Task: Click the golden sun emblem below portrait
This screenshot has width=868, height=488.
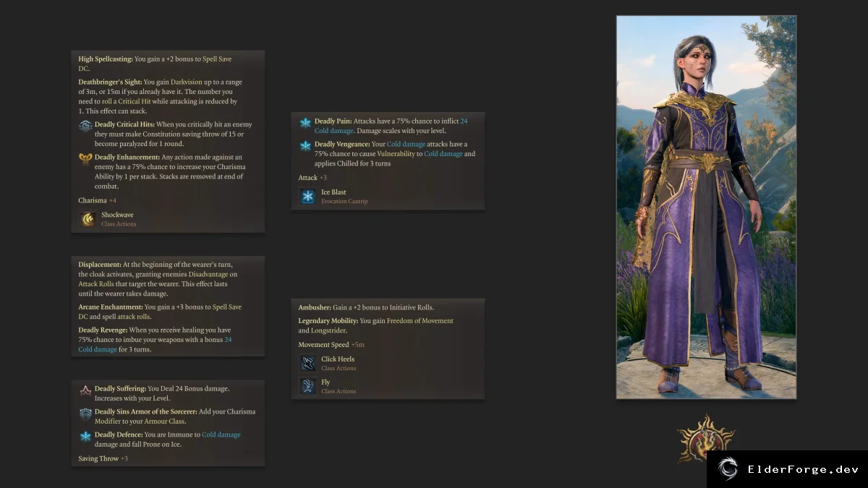Action: (x=706, y=438)
